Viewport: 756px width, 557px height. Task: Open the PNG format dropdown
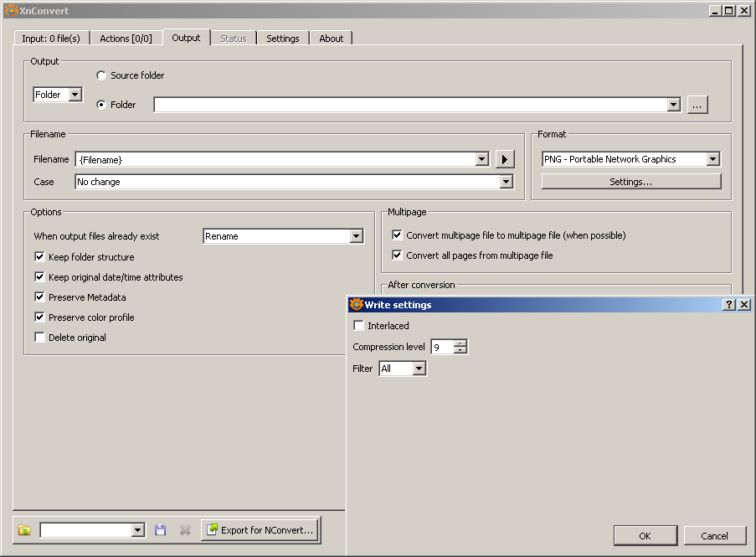(712, 159)
